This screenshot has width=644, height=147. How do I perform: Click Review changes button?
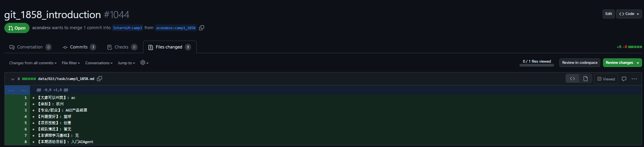click(622, 63)
